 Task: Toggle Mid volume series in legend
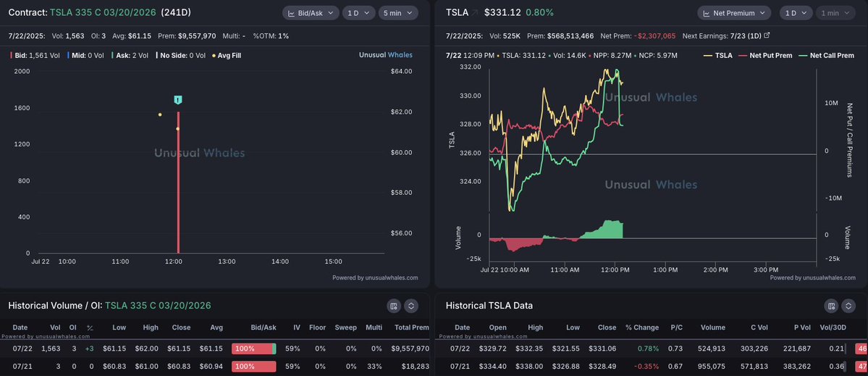[86, 55]
